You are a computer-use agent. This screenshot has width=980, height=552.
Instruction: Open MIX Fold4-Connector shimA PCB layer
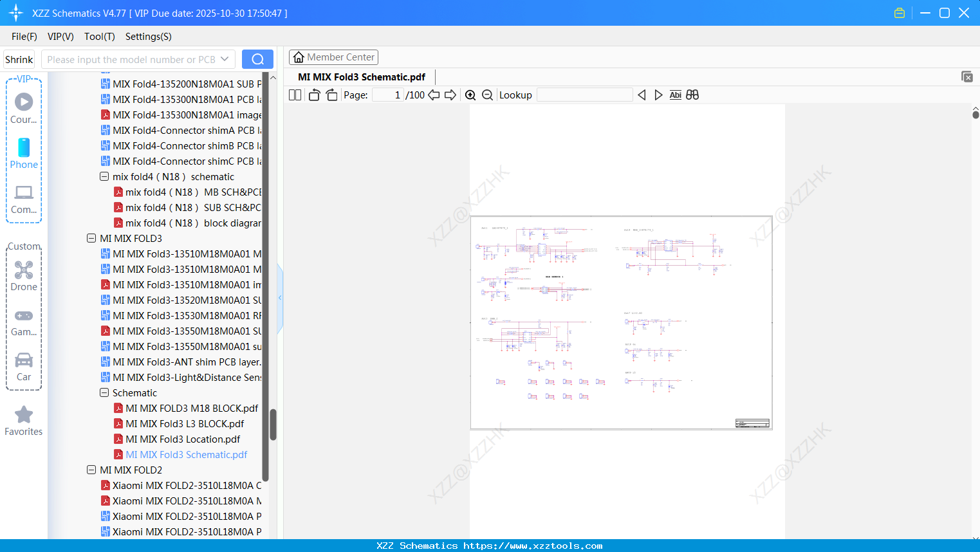(187, 130)
